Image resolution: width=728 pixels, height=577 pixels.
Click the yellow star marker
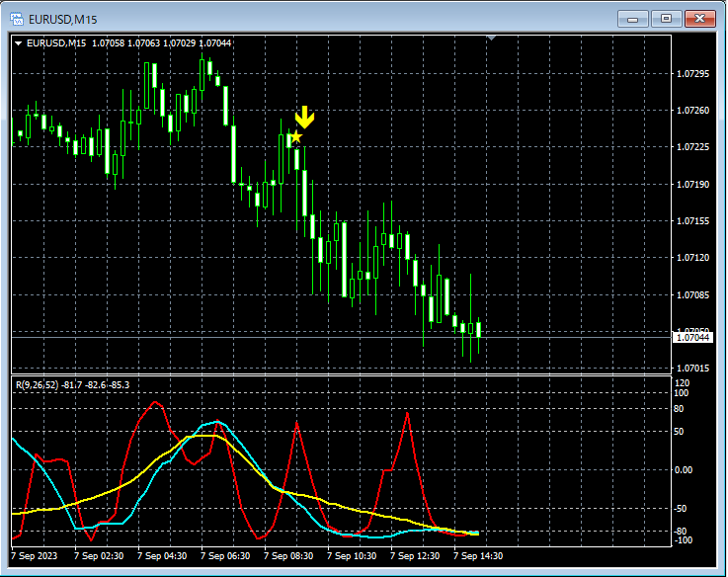coord(295,137)
